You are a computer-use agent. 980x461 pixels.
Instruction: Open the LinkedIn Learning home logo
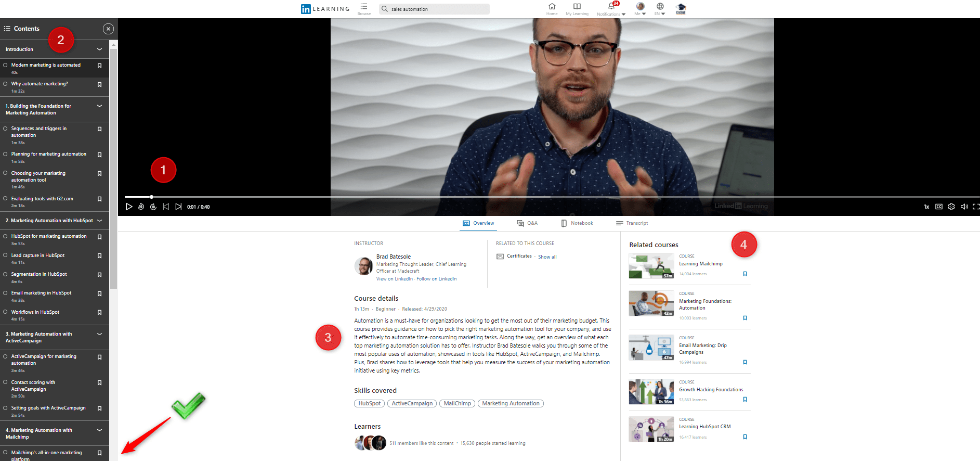325,9
